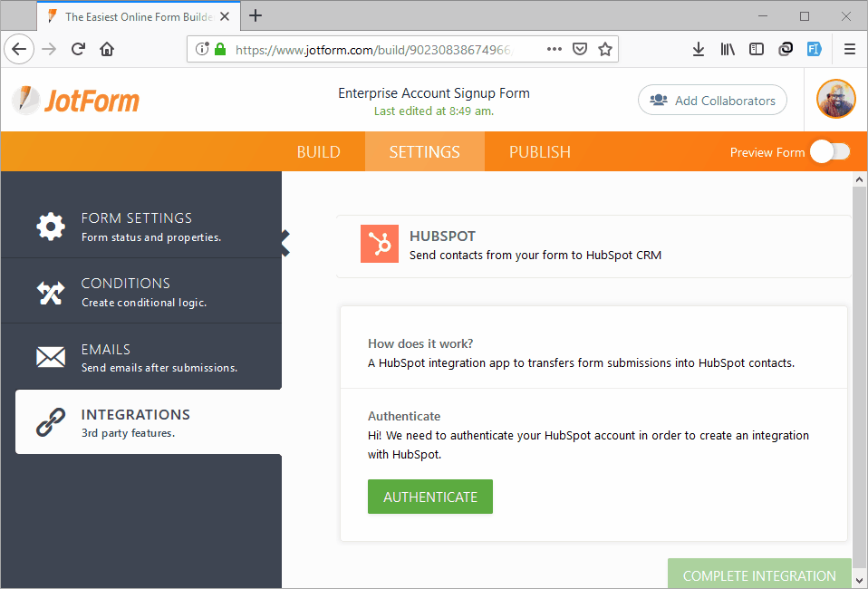
Task: Open EMAILS sidebar section
Action: coord(141,356)
